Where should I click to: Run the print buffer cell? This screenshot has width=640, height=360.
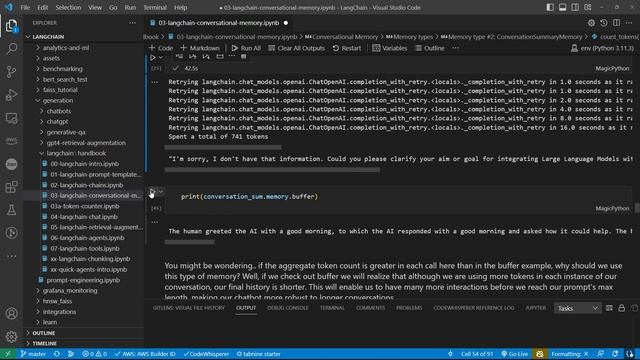pos(152,191)
